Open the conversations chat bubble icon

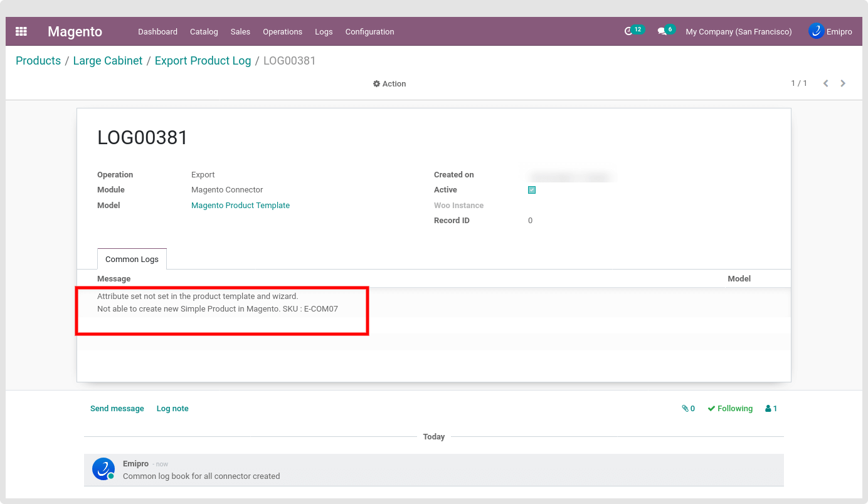(662, 31)
